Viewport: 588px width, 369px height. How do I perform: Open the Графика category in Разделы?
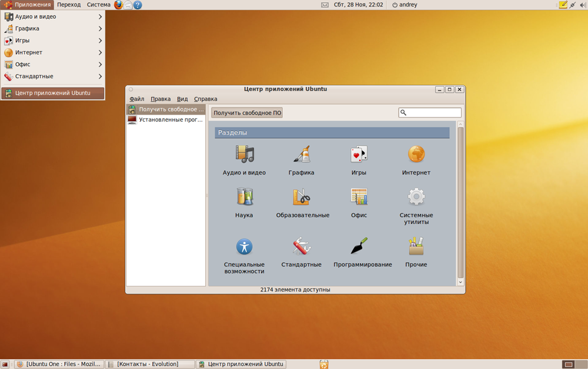[301, 155]
